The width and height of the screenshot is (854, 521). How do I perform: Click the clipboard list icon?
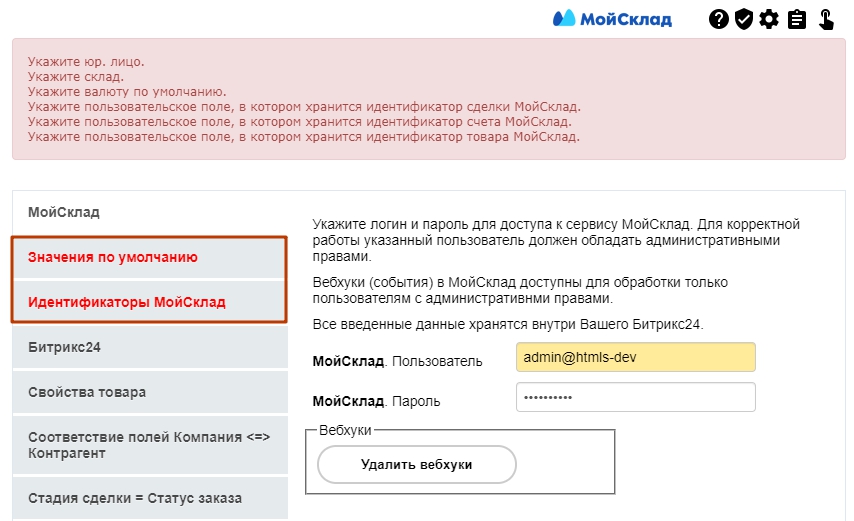797,19
